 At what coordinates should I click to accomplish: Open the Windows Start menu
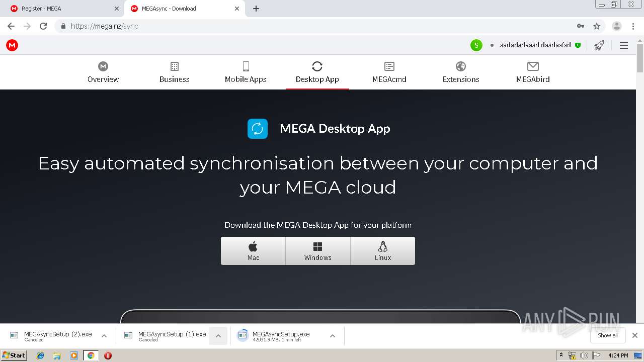pyautogui.click(x=14, y=355)
